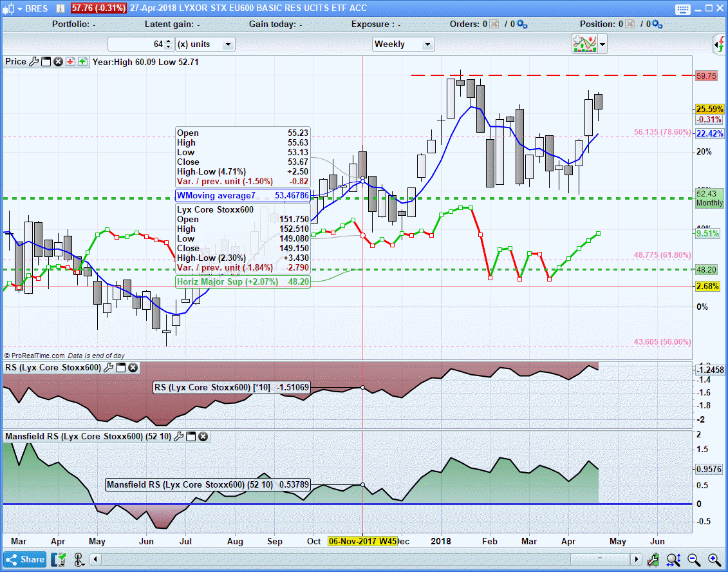Click the 57.76 (-0.31%) price badge
This screenshot has height=572, width=728.
point(98,8)
